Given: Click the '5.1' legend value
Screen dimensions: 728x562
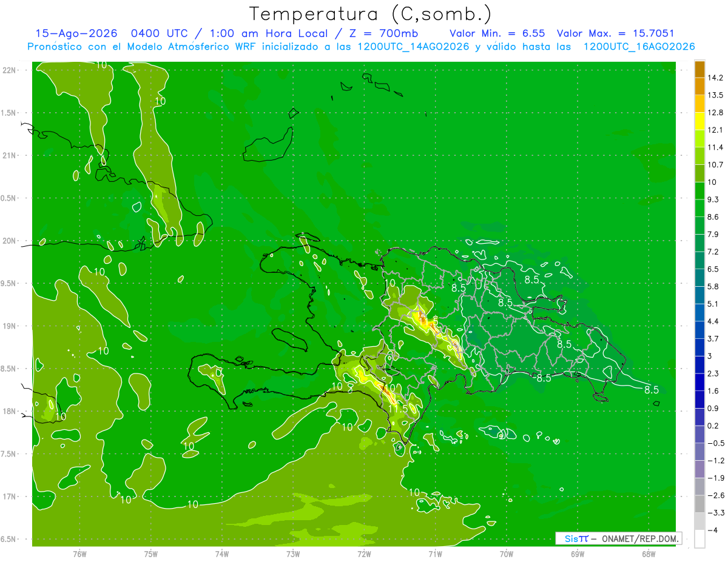Looking at the screenshot, I should coord(714,304).
